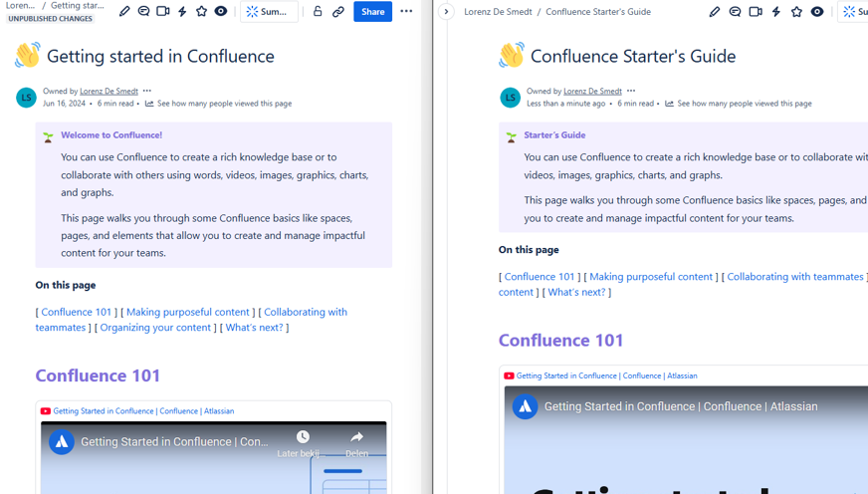The width and height of the screenshot is (868, 494).
Task: Toggle watch eye icon in left window
Action: (x=221, y=11)
